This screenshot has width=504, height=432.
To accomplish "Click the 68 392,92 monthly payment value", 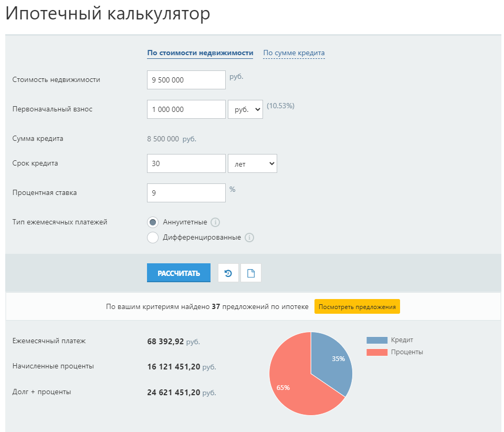I will click(165, 341).
